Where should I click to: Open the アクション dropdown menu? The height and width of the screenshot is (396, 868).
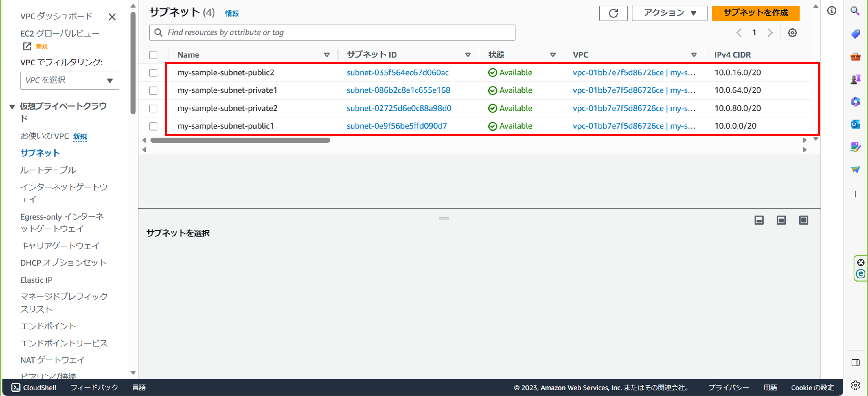click(669, 13)
